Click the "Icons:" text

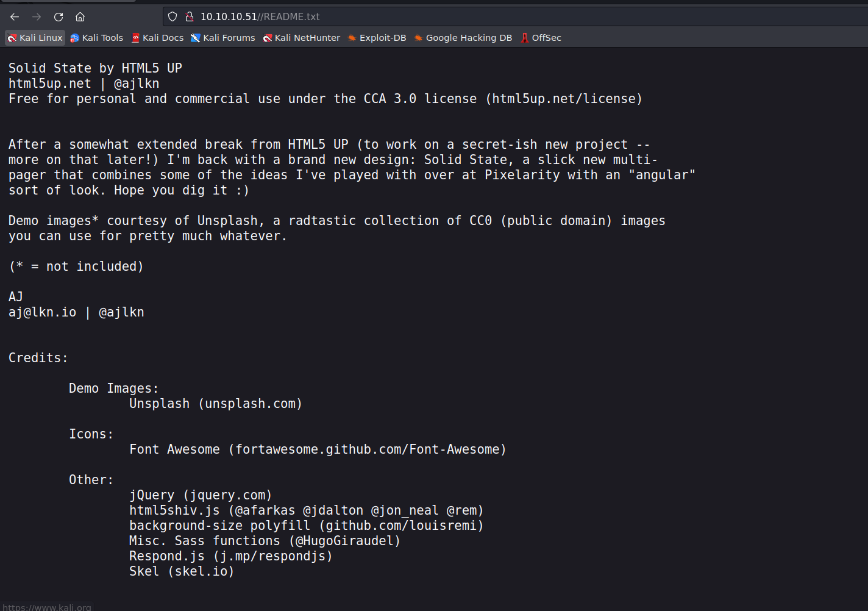[91, 434]
